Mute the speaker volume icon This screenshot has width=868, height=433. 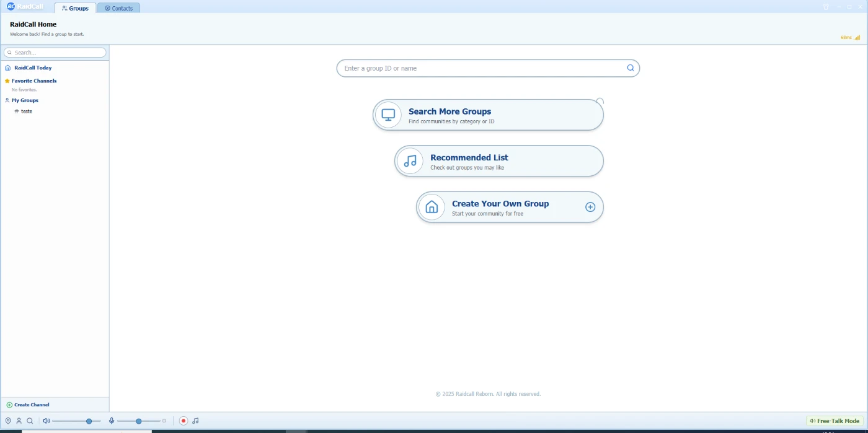point(46,421)
